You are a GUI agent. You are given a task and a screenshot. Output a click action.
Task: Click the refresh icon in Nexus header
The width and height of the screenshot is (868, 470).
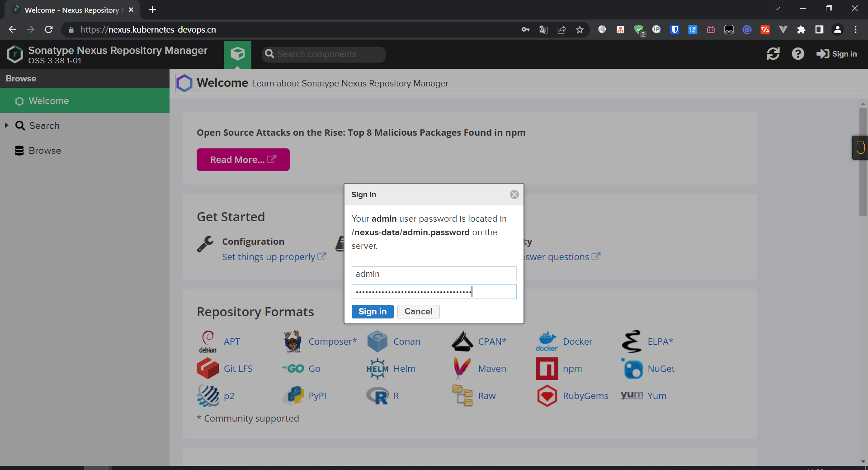tap(773, 54)
